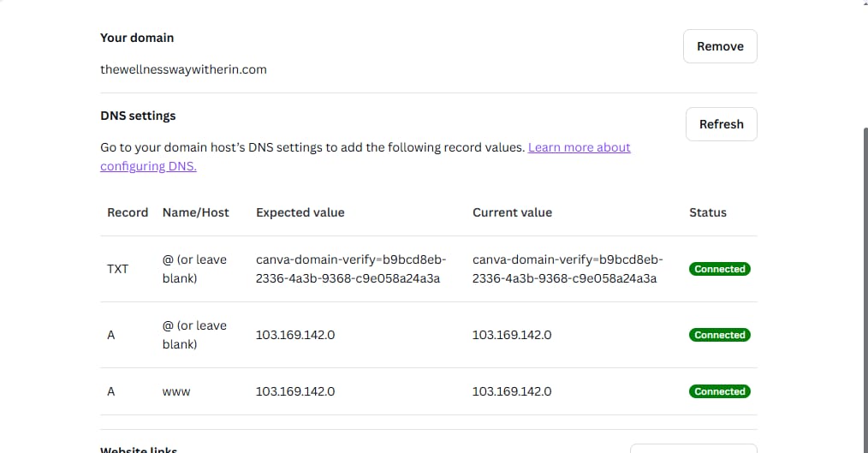868x453 pixels.
Task: Click the www host name cell
Action: (x=176, y=391)
